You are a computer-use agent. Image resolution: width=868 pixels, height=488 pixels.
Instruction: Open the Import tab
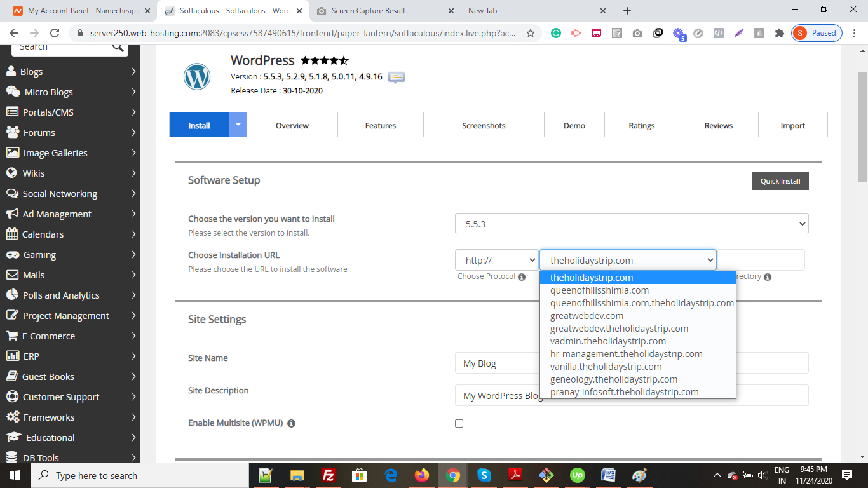click(x=793, y=125)
